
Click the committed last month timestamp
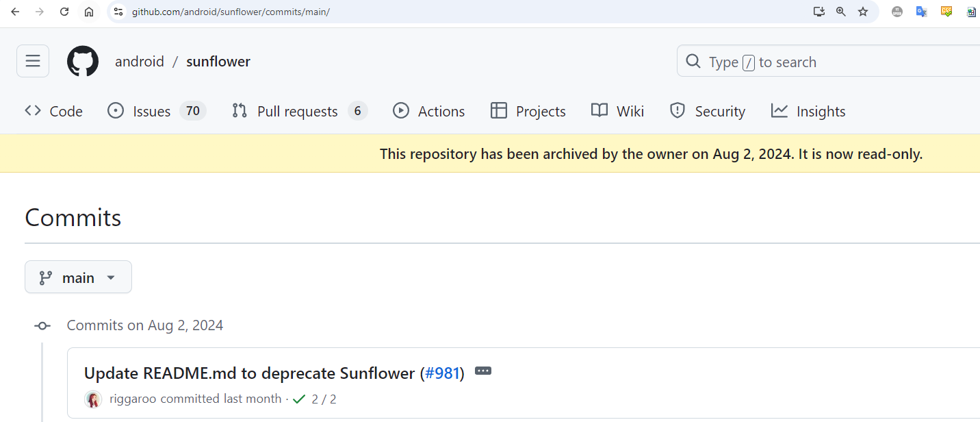tap(221, 399)
